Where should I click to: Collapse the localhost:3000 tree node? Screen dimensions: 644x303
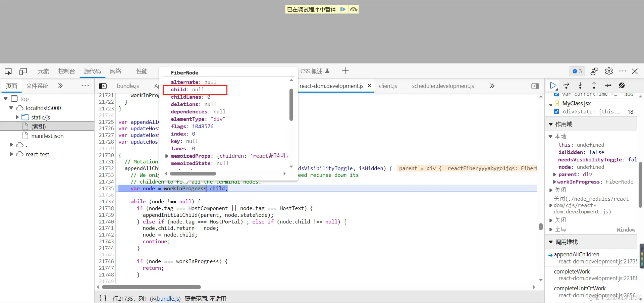coord(11,108)
